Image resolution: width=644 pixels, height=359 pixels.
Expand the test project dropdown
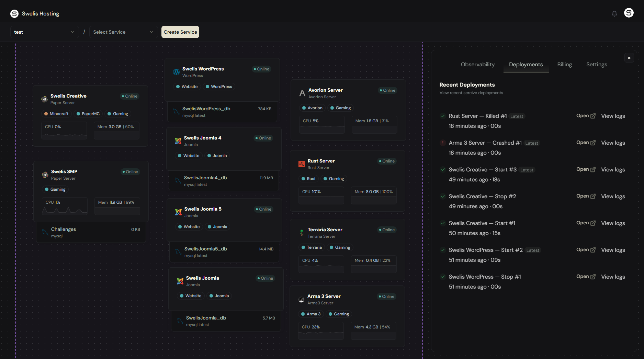(44, 32)
